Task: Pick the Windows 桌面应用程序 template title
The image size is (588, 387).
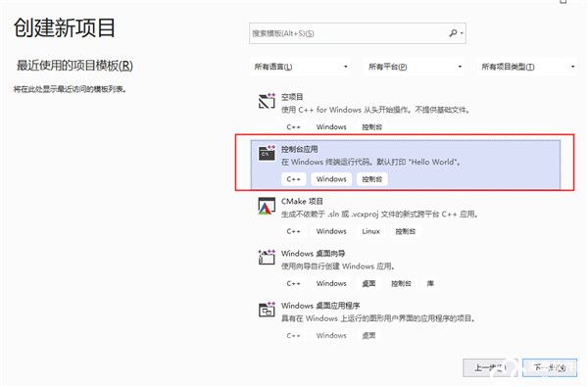Action: coord(320,306)
